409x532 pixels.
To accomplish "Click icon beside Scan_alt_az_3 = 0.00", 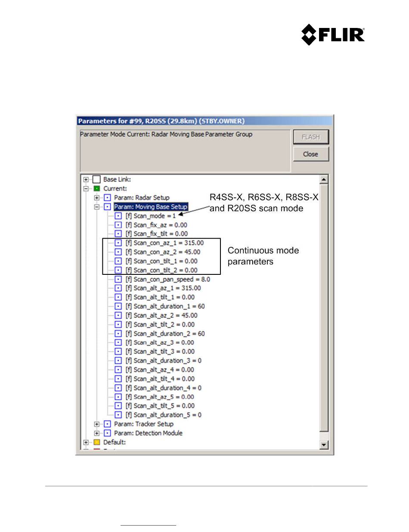I will [118, 342].
